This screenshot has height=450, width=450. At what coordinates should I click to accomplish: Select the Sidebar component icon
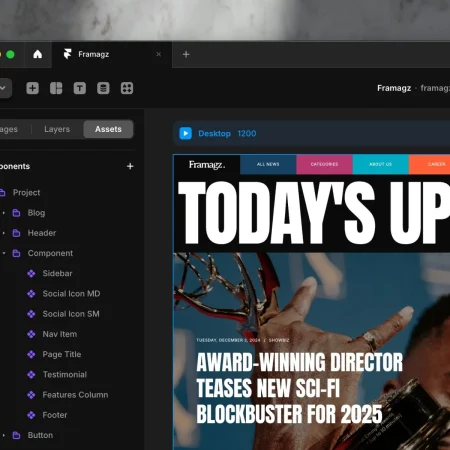[x=31, y=274]
